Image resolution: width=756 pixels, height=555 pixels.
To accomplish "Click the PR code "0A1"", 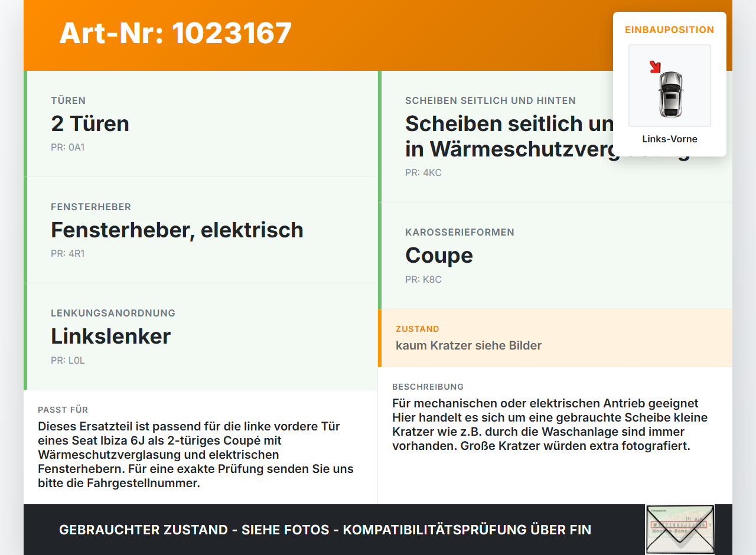I will click(x=68, y=147).
